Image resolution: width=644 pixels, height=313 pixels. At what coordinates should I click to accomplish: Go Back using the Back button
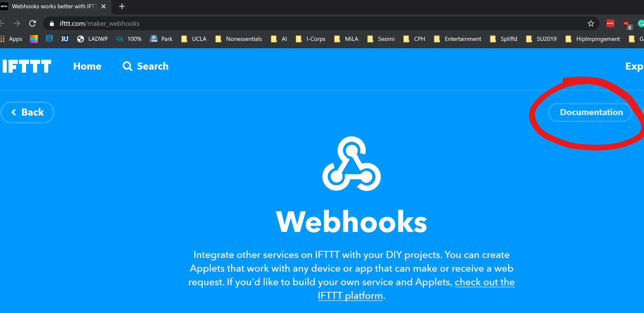[28, 112]
